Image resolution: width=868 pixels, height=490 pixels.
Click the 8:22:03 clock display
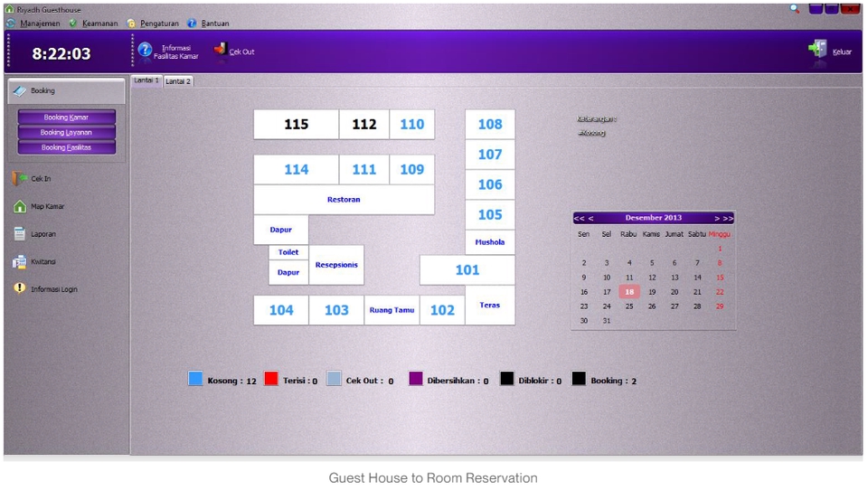tap(61, 53)
